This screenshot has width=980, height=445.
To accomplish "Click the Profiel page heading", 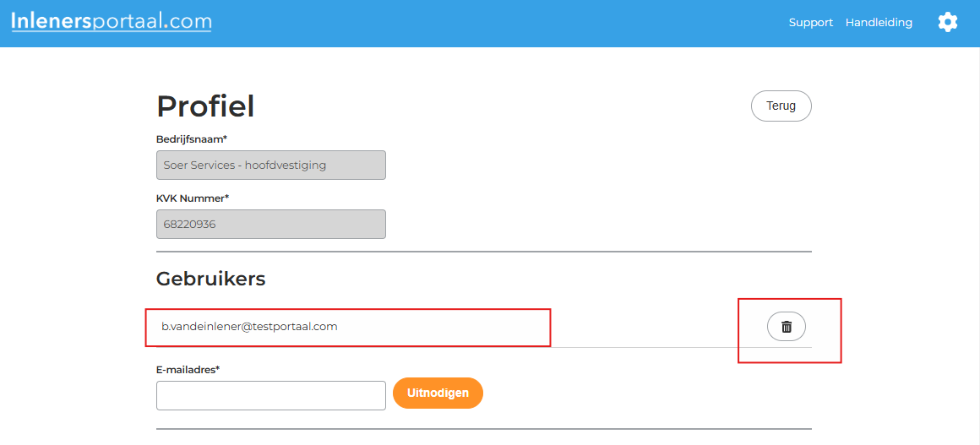I will pyautogui.click(x=205, y=106).
